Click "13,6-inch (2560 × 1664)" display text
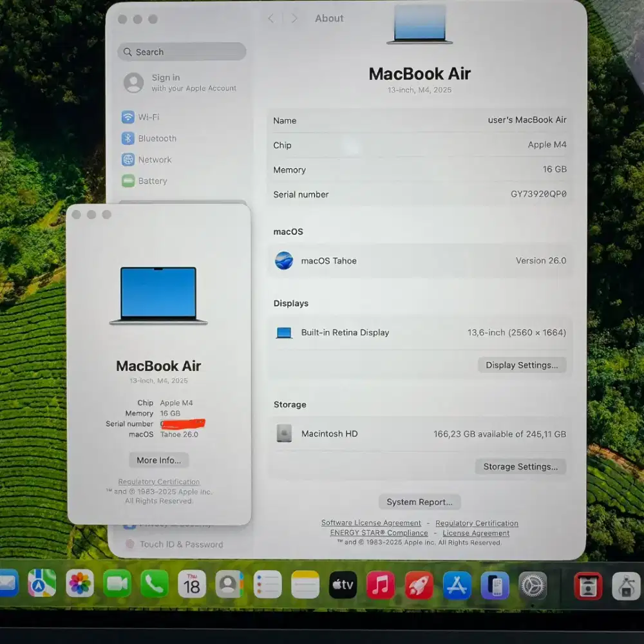The height and width of the screenshot is (644, 644). click(x=516, y=333)
